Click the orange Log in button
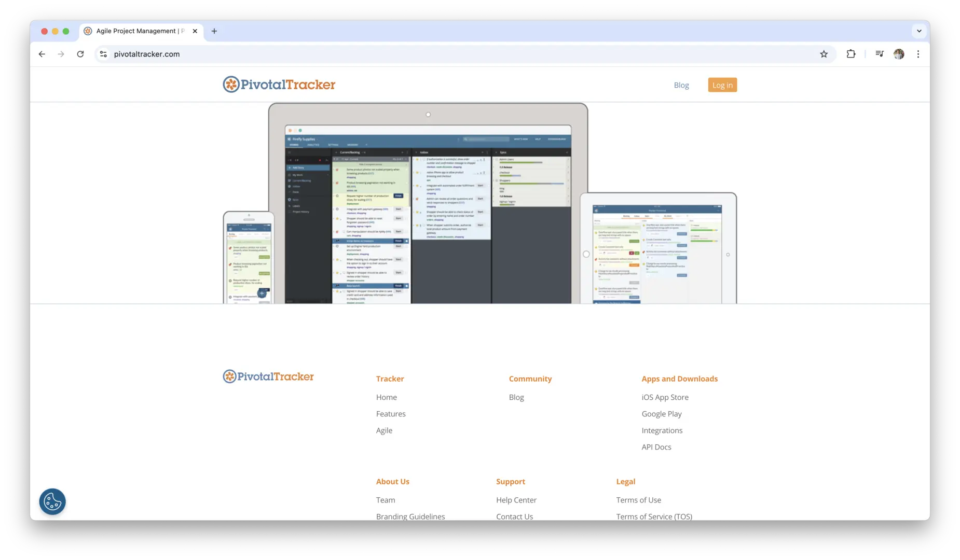The image size is (960, 560). (x=722, y=85)
